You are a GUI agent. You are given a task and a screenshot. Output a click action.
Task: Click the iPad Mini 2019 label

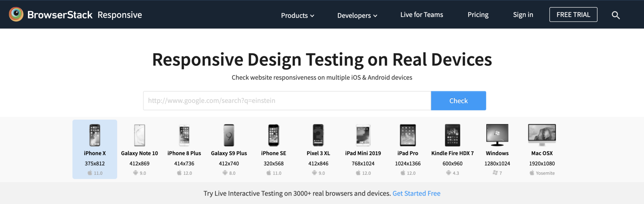(363, 153)
